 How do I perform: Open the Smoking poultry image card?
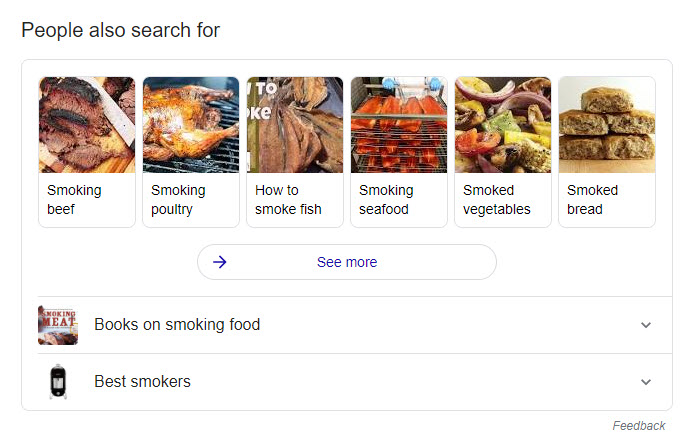click(190, 125)
